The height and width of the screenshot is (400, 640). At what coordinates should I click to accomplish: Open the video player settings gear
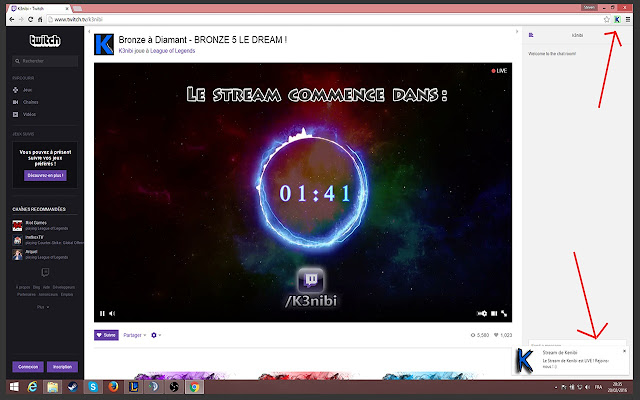coord(482,313)
